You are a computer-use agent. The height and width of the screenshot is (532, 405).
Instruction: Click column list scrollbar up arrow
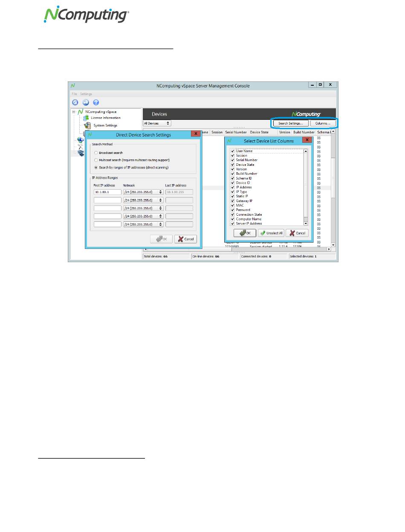tap(306, 151)
